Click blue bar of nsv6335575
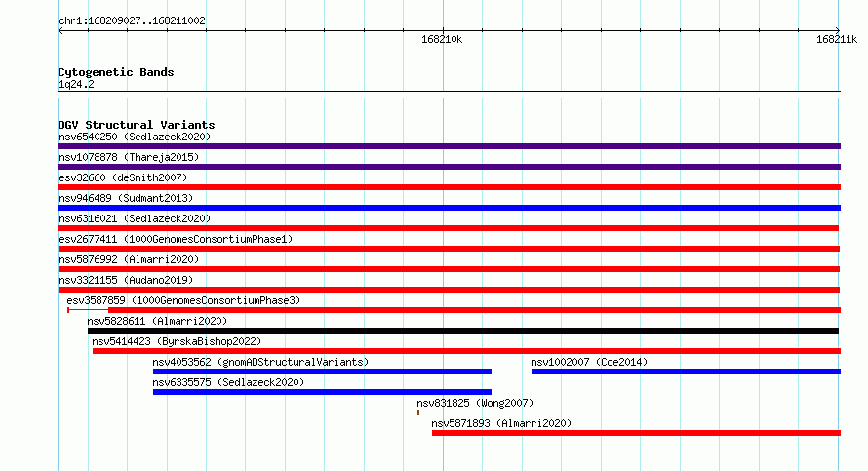This screenshot has height=471, width=868. pyautogui.click(x=322, y=392)
